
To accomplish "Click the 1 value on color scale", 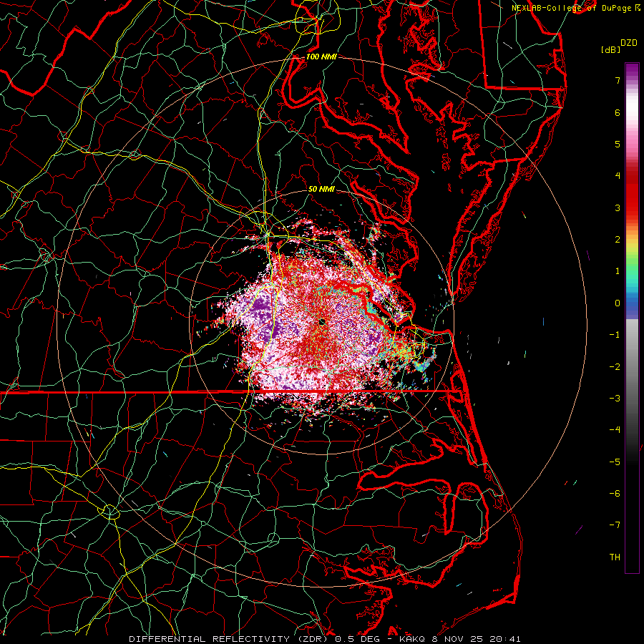I will point(618,271).
